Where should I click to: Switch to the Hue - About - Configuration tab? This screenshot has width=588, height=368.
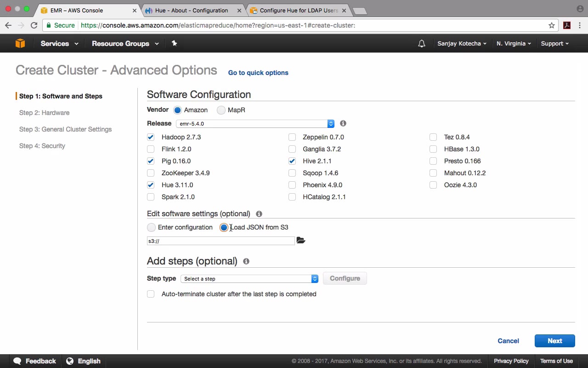[192, 10]
